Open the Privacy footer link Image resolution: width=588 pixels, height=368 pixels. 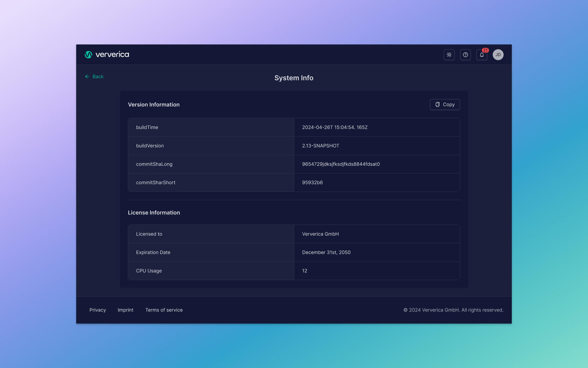point(97,310)
